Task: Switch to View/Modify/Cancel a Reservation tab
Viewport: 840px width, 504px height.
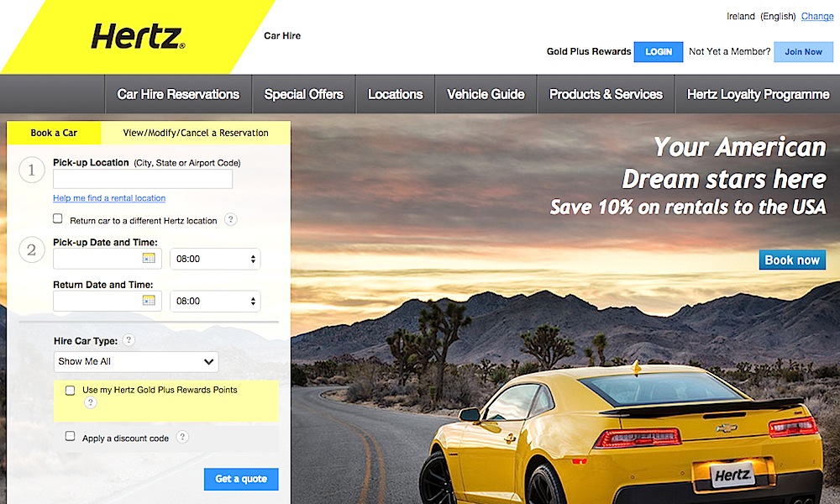Action: pos(196,133)
